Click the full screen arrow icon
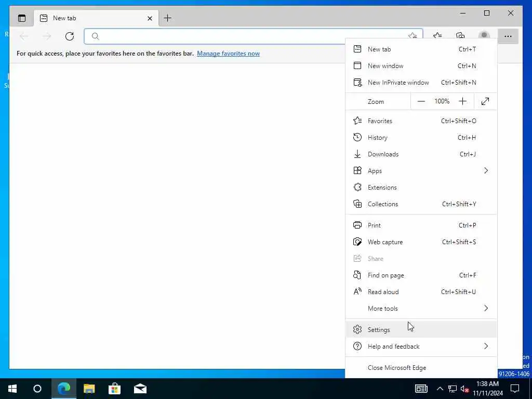The width and height of the screenshot is (532, 399). pyautogui.click(x=485, y=101)
